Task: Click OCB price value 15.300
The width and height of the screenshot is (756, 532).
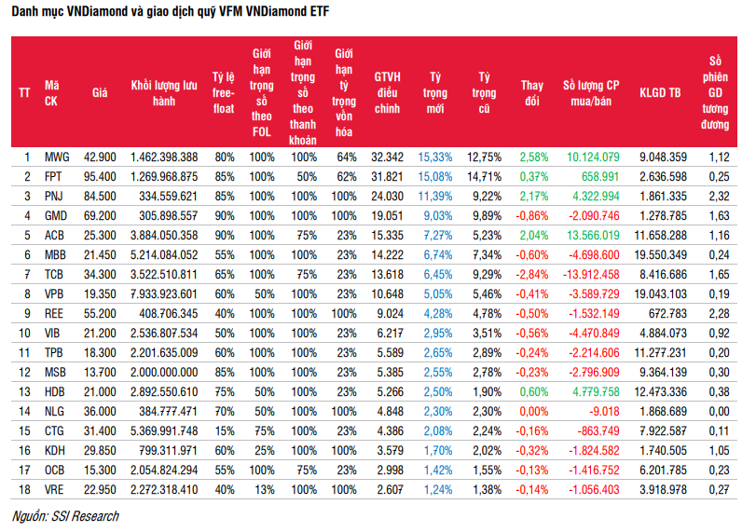Action: 100,471
